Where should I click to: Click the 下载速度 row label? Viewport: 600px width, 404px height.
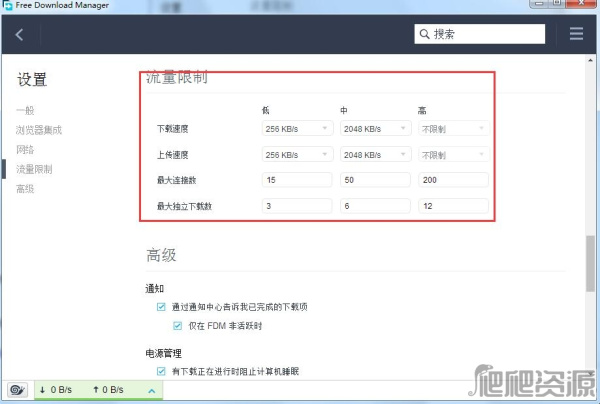click(173, 129)
